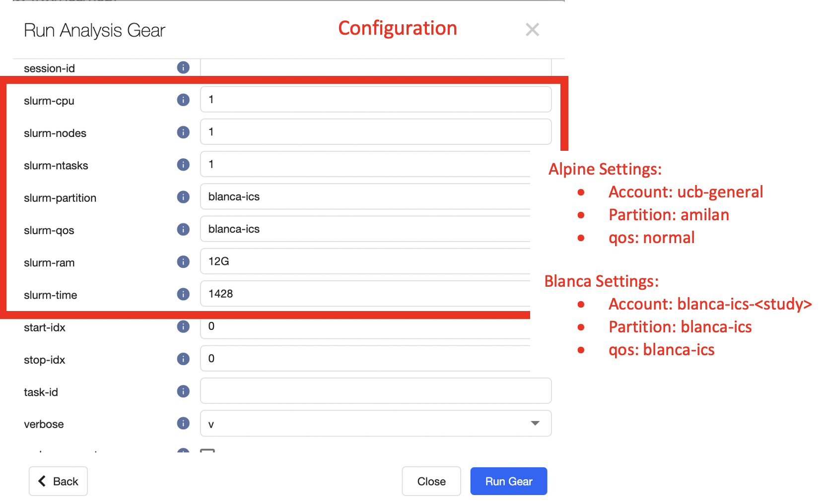Open the slurm-ram info icon
Viewport: 825px width, 504px height.
coord(183,261)
